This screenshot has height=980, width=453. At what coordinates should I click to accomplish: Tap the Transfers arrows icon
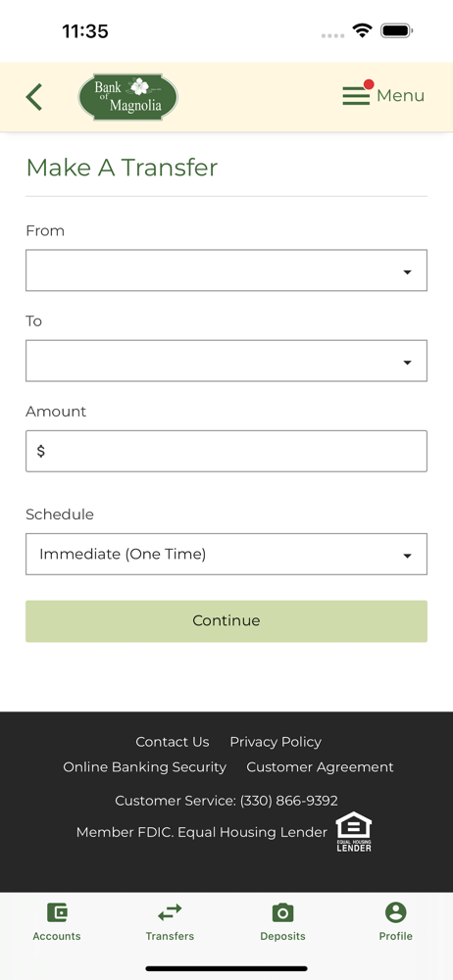point(170,913)
